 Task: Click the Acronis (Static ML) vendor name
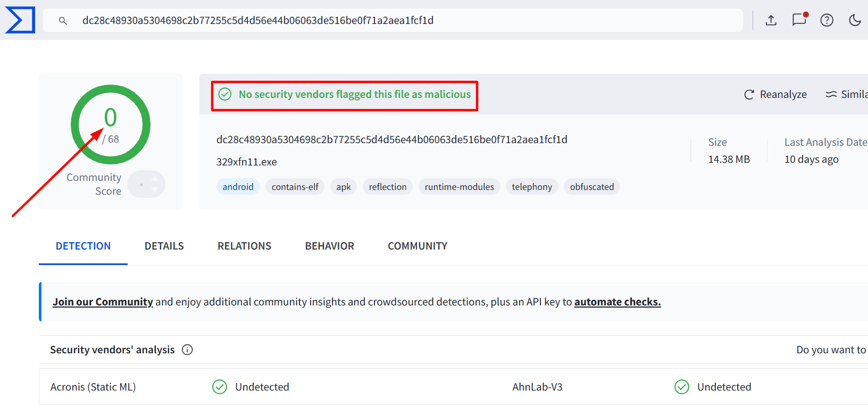coord(93,387)
